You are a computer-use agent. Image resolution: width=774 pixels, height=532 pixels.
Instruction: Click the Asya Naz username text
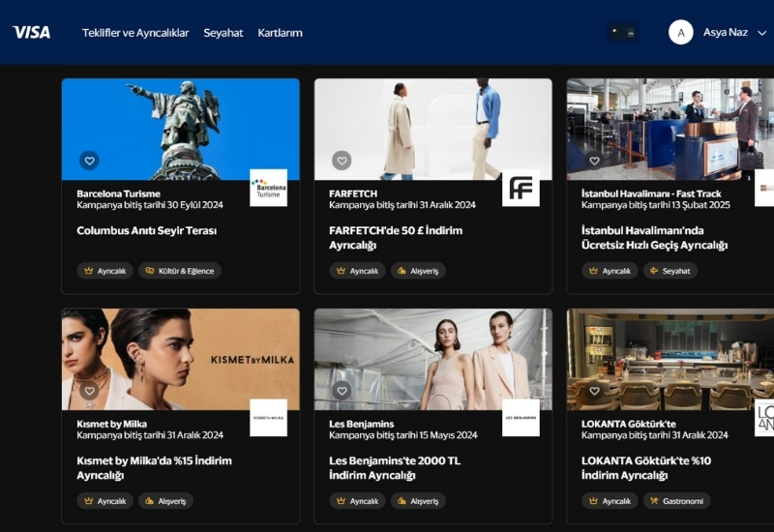pos(725,33)
